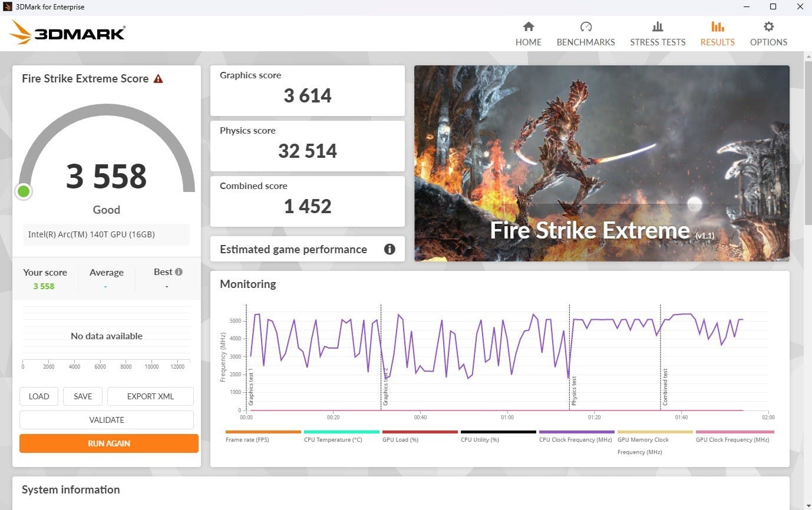Image resolution: width=812 pixels, height=510 pixels.
Task: Click the SAVE button
Action: coord(82,396)
